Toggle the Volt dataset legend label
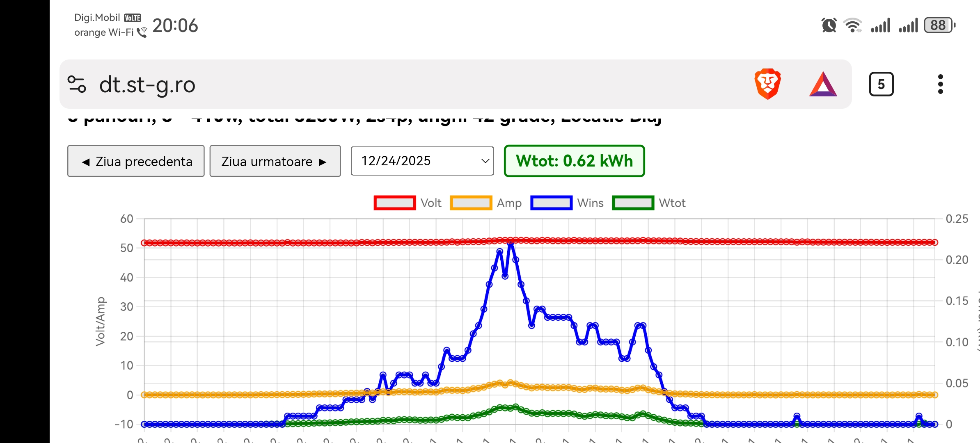This screenshot has height=443, width=980. [x=430, y=203]
